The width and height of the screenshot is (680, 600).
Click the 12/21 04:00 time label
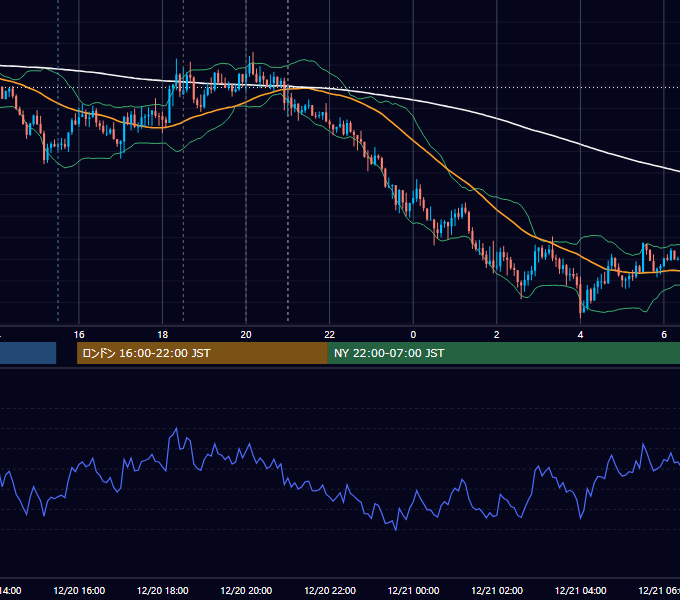(x=581, y=590)
